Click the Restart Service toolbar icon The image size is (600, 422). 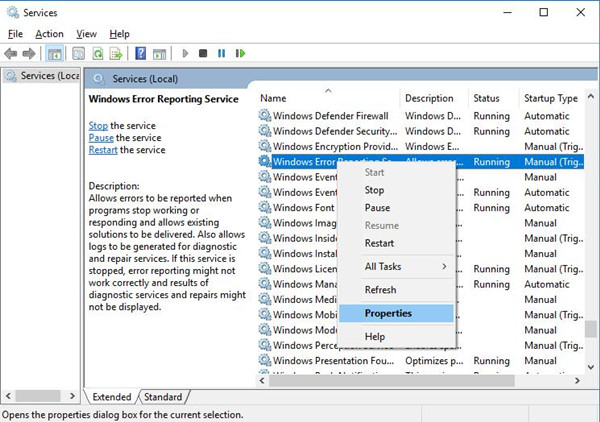point(240,53)
